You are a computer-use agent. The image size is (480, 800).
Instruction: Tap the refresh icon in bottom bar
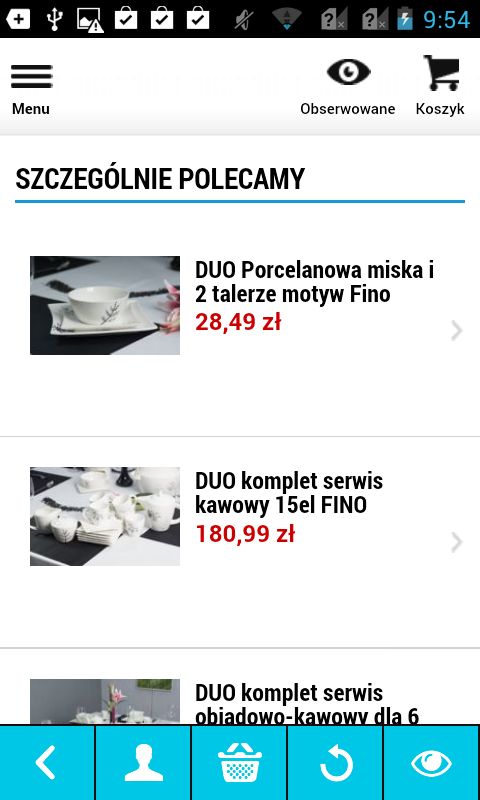335,762
